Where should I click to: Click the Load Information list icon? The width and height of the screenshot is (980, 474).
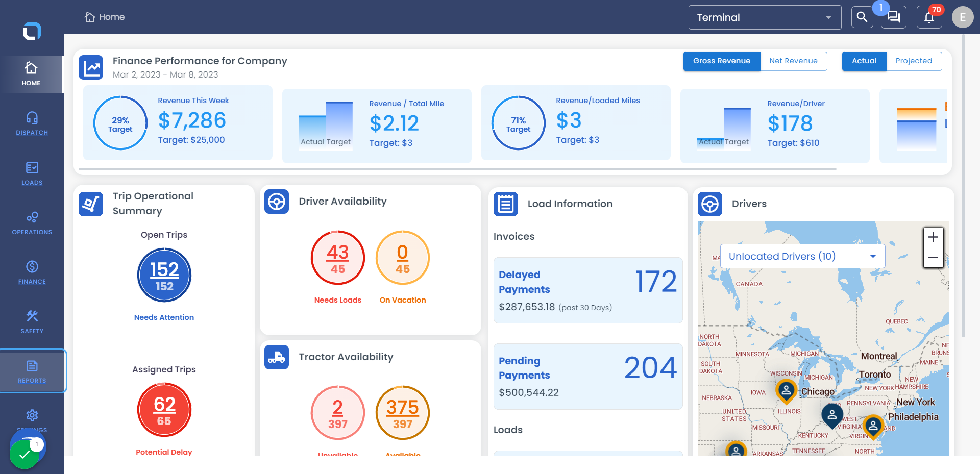tap(506, 204)
